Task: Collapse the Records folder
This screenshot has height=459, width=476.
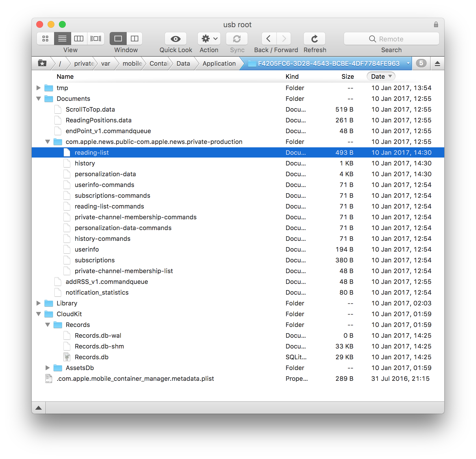Action: 48,325
